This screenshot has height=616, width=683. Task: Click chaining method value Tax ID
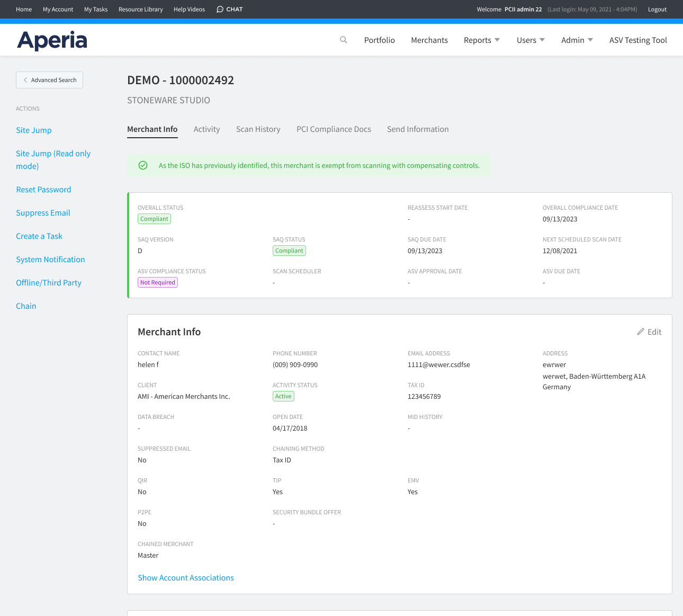click(x=282, y=460)
